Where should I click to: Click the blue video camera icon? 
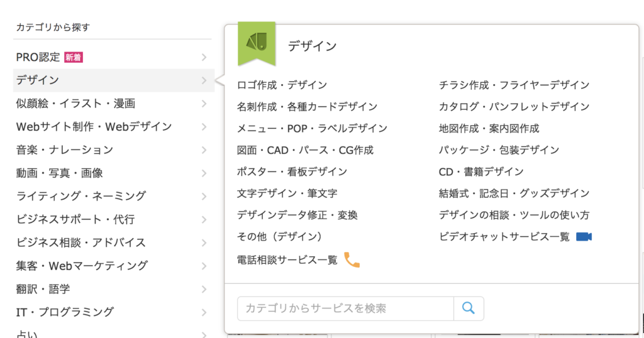coord(584,237)
